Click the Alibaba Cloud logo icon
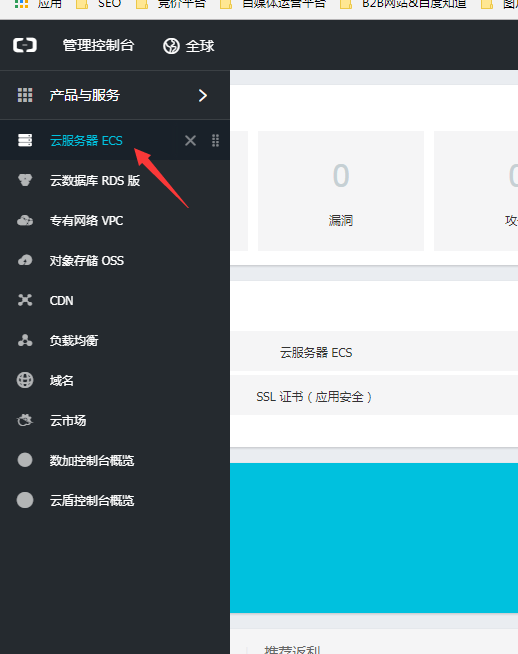Viewport: 518px width, 654px height. coord(25,45)
